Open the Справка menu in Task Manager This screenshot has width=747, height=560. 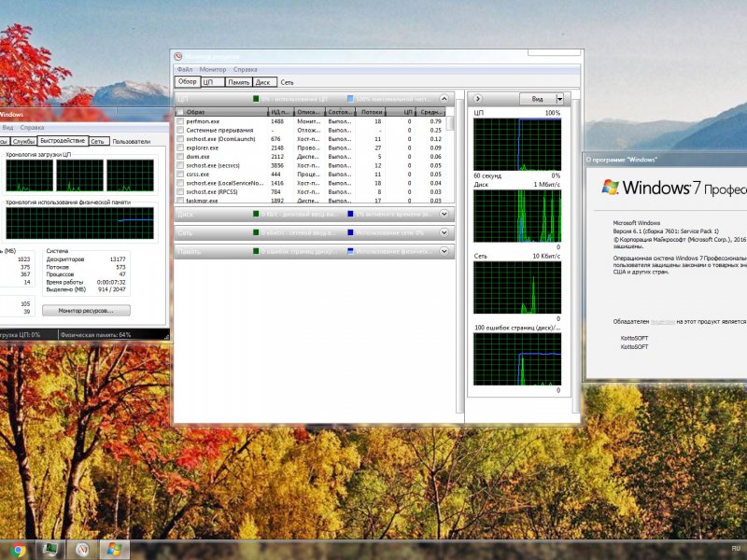[32, 128]
